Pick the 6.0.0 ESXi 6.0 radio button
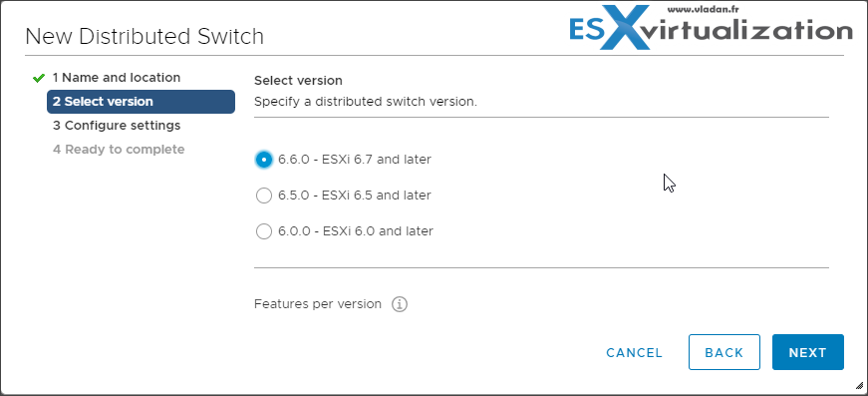This screenshot has height=396, width=868. click(x=264, y=231)
